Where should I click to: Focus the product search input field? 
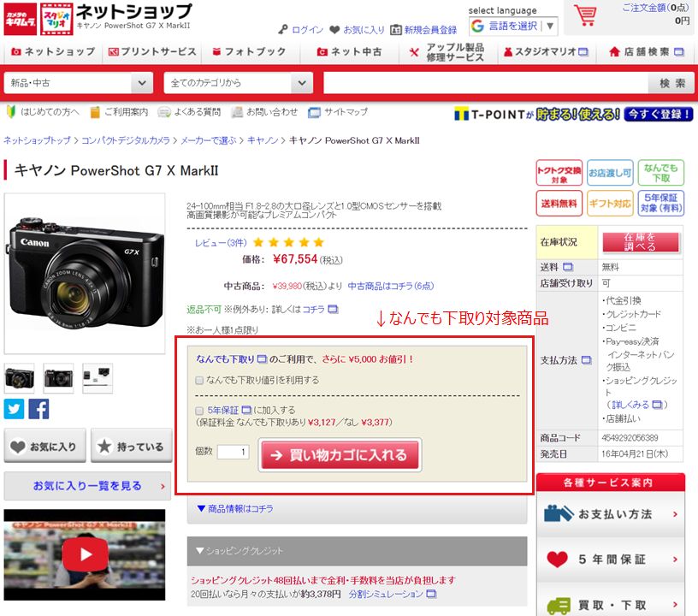click(x=485, y=83)
